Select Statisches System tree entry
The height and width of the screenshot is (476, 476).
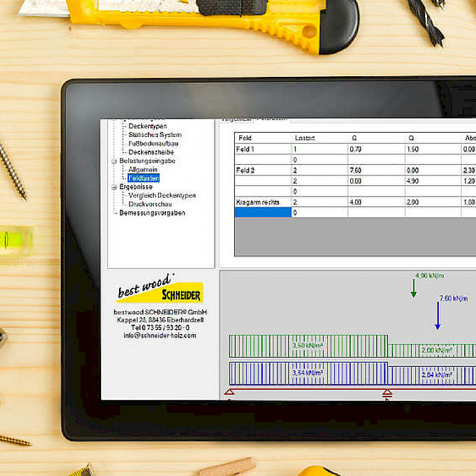pyautogui.click(x=155, y=134)
